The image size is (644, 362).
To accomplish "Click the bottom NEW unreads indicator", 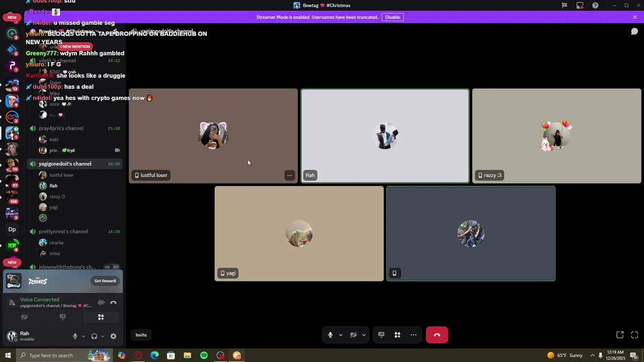I will pos(12,262).
